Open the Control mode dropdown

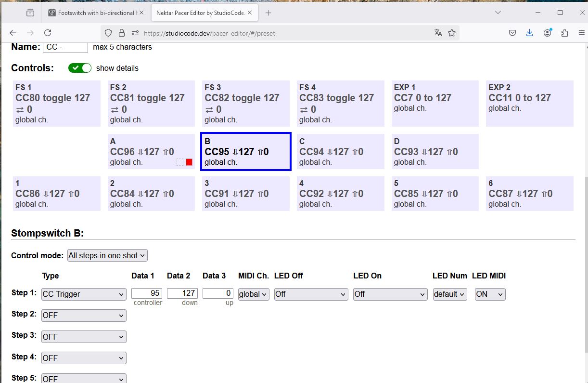[107, 255]
